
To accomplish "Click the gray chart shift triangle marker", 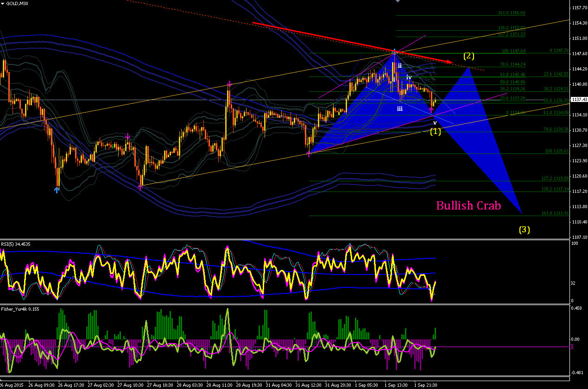I will tap(397, 1).
